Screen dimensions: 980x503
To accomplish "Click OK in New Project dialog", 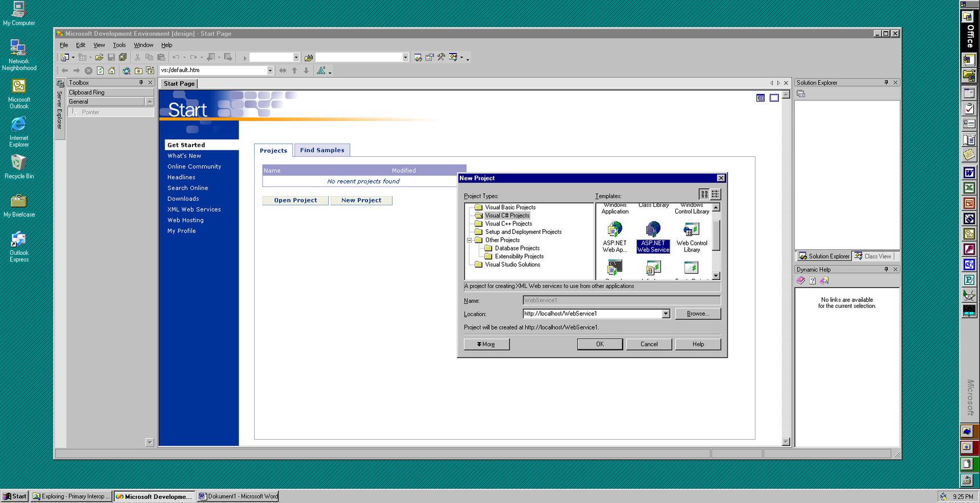I will [x=600, y=344].
